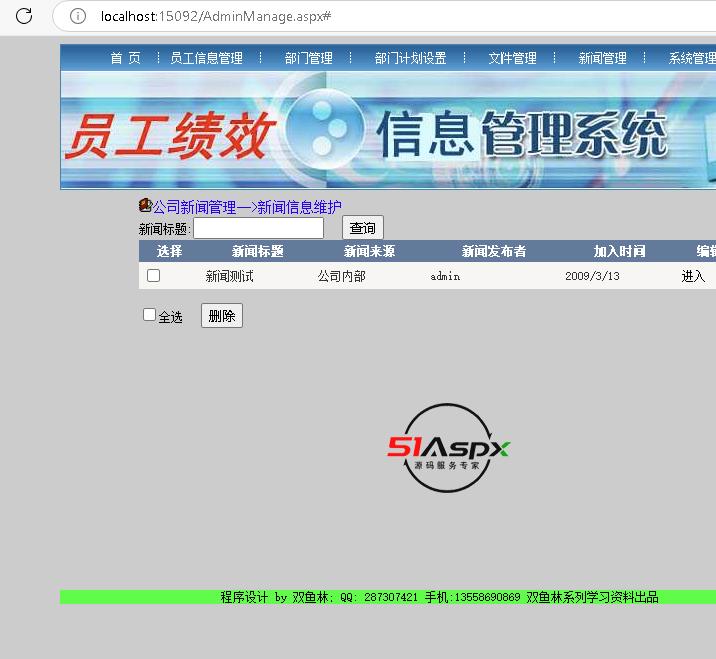The height and width of the screenshot is (659, 716).
Task: Click the 公司新闻管理—>新闻信息维护 breadcrumb link
Action: [x=247, y=207]
